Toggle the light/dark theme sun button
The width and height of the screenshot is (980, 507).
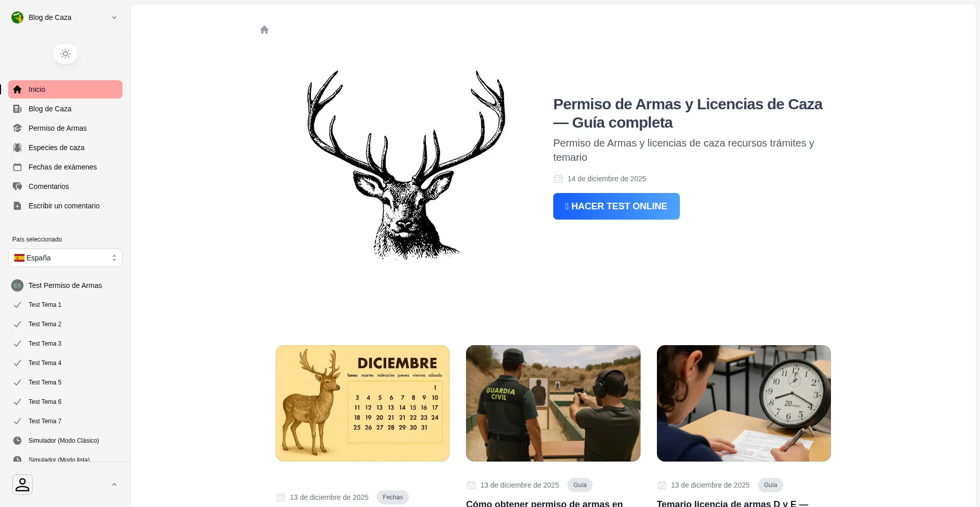pos(65,54)
